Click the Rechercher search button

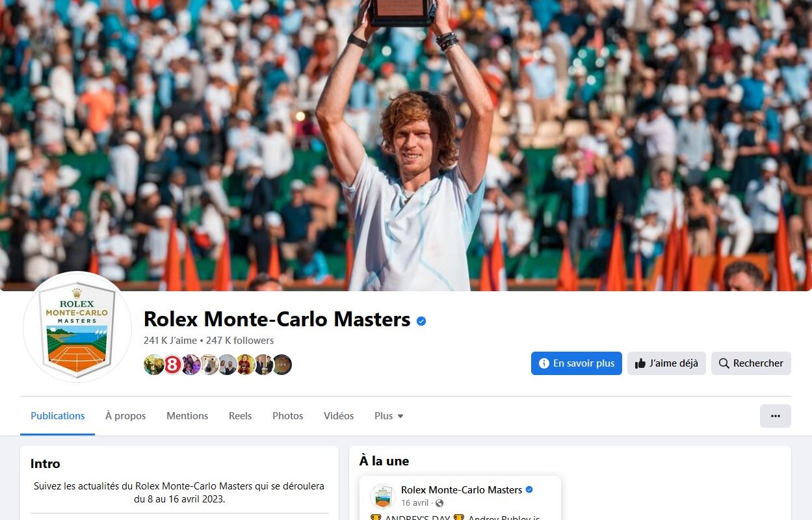coord(751,363)
